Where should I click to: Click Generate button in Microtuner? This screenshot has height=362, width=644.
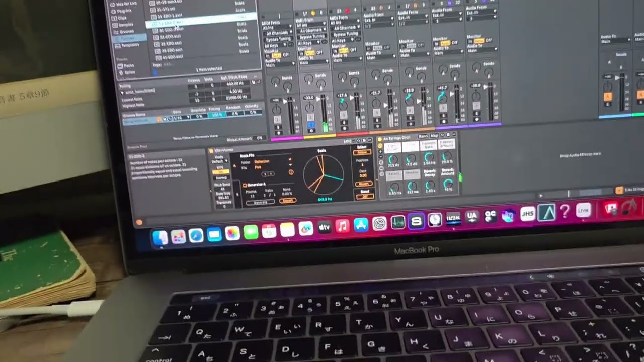pos(261,202)
